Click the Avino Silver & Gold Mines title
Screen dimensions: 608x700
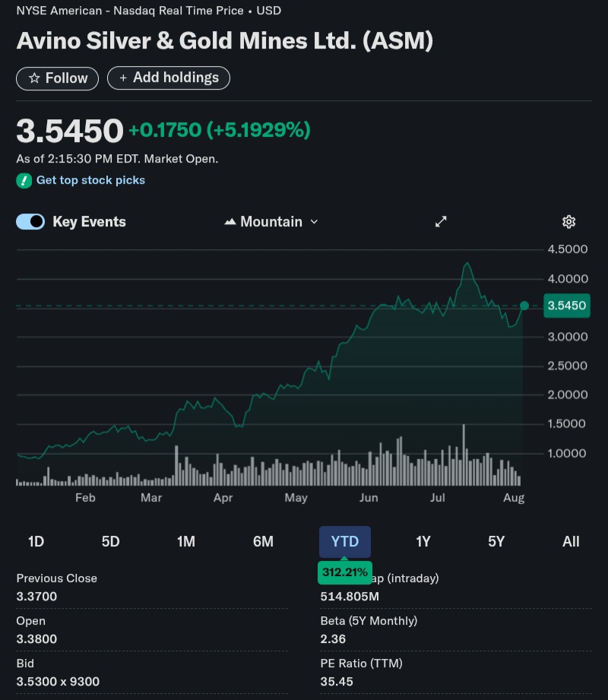point(224,40)
